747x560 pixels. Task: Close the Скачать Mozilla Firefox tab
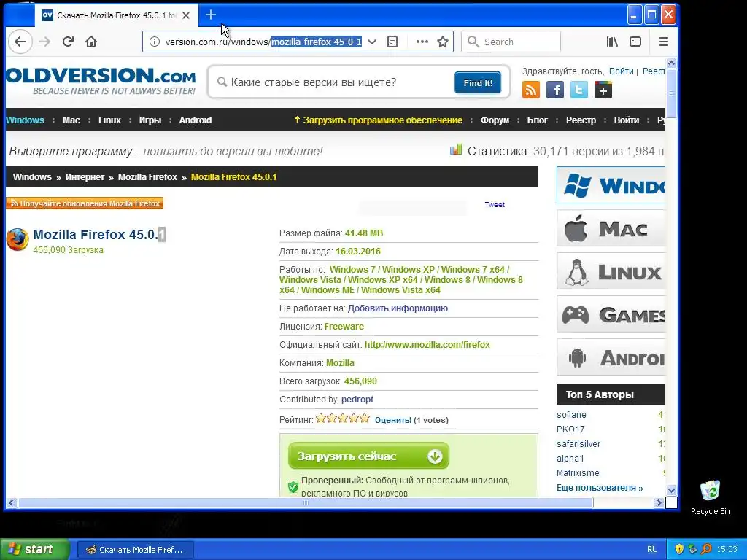coord(186,15)
